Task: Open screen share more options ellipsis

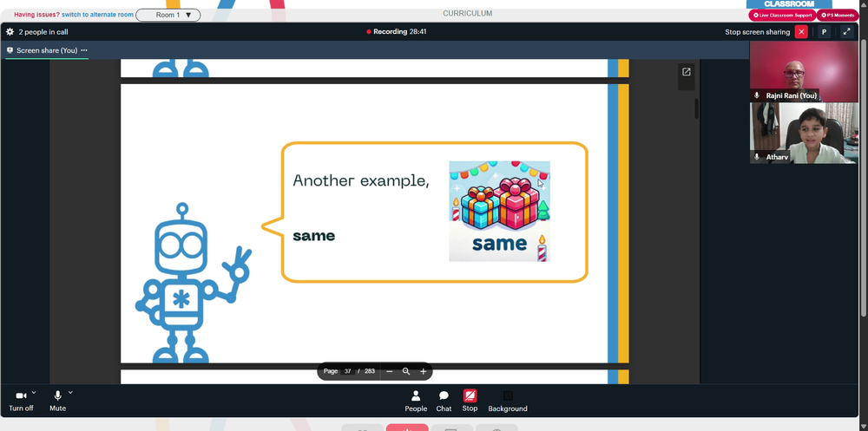Action: 84,49
